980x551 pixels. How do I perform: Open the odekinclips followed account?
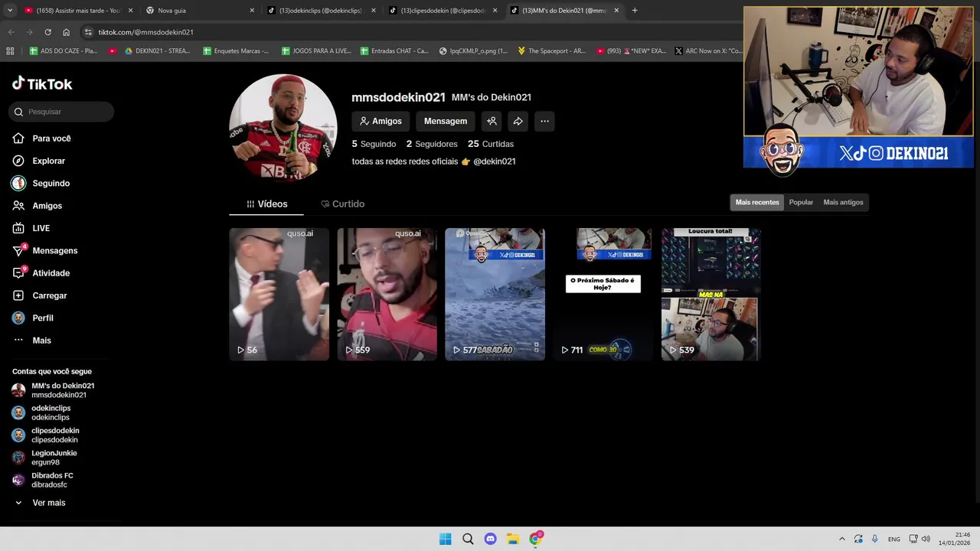[41, 412]
